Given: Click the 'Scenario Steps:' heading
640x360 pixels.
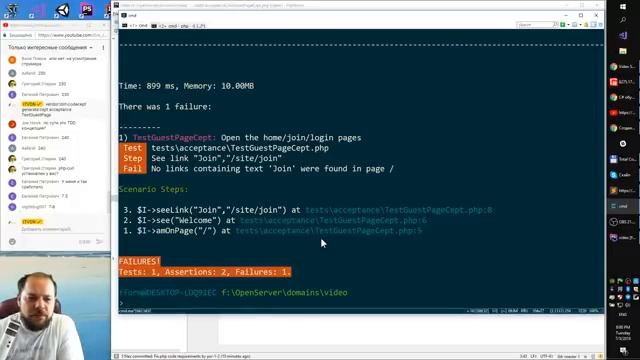Looking at the screenshot, I should coord(153,189).
